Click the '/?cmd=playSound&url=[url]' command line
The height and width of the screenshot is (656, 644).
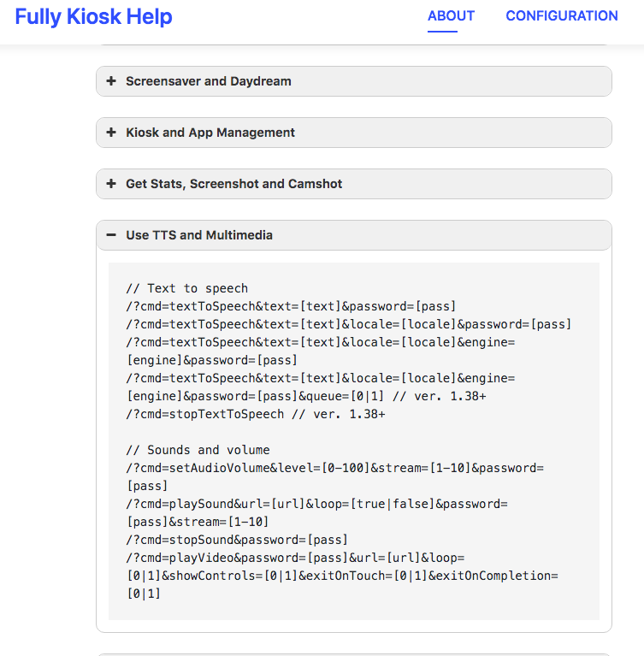coord(316,504)
